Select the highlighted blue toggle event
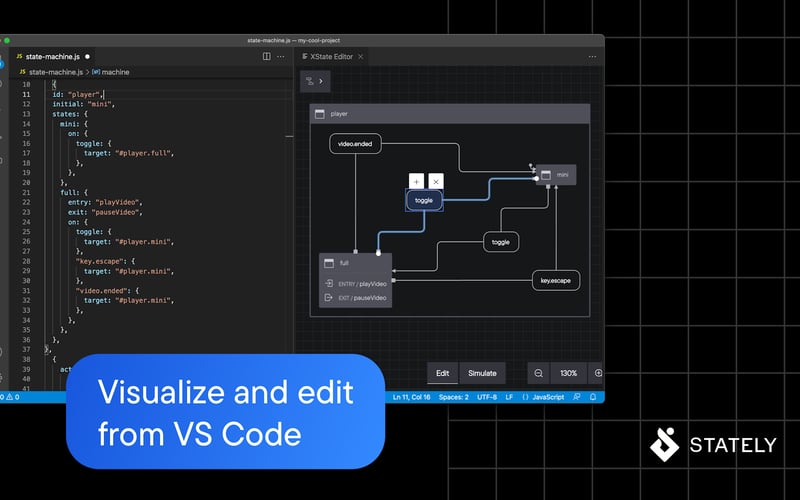Image resolution: width=800 pixels, height=500 pixels. [424, 201]
